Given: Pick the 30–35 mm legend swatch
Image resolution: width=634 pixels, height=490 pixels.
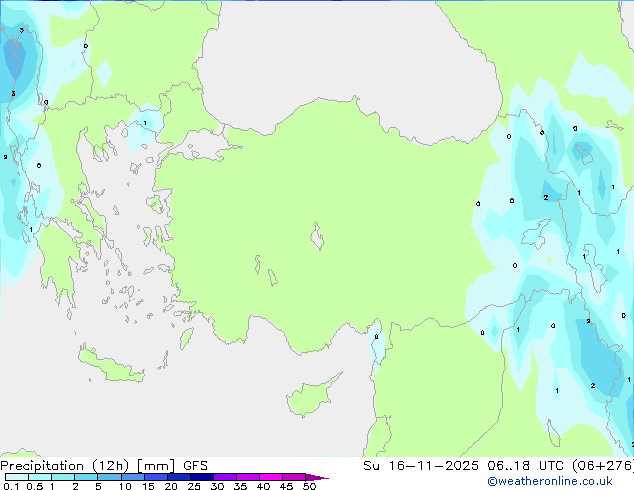Looking at the screenshot, I should pyautogui.click(x=225, y=477).
